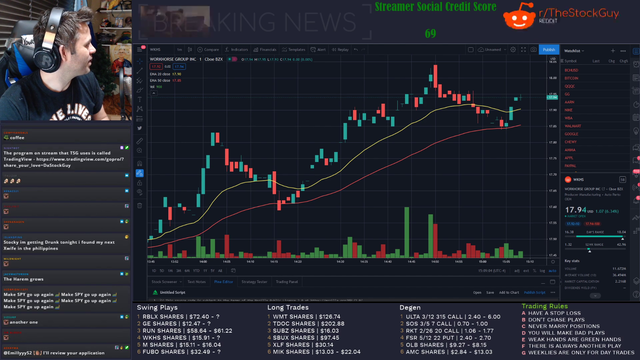Open the Templates dropdown

(293, 49)
